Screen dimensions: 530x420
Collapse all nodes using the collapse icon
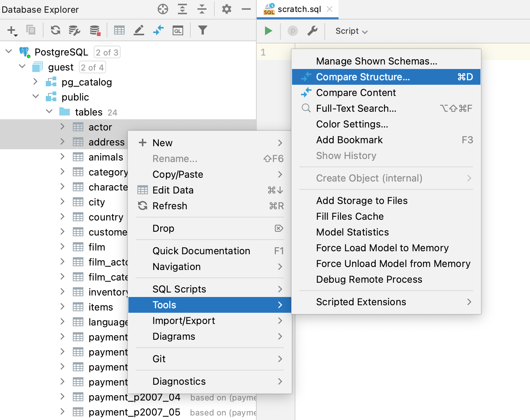[x=202, y=9]
